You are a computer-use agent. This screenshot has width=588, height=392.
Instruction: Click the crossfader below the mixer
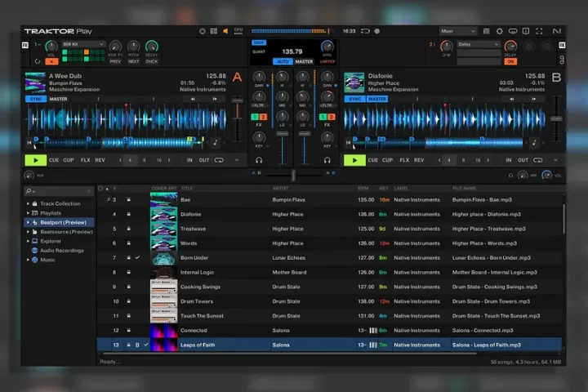293,174
